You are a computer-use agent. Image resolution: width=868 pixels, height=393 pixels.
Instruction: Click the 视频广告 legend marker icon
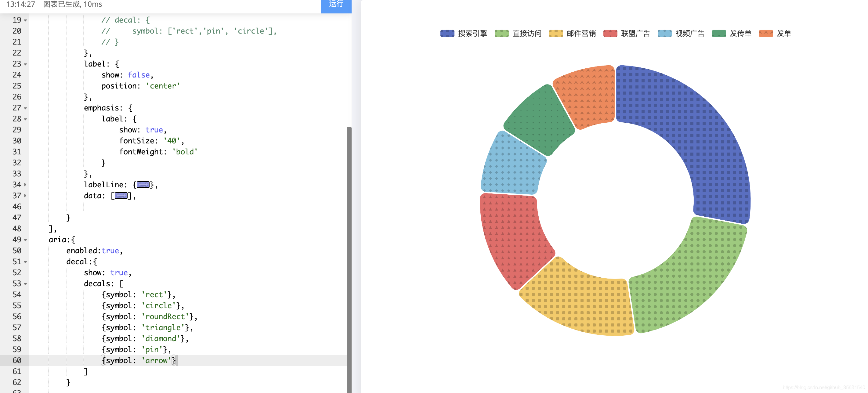click(x=664, y=33)
